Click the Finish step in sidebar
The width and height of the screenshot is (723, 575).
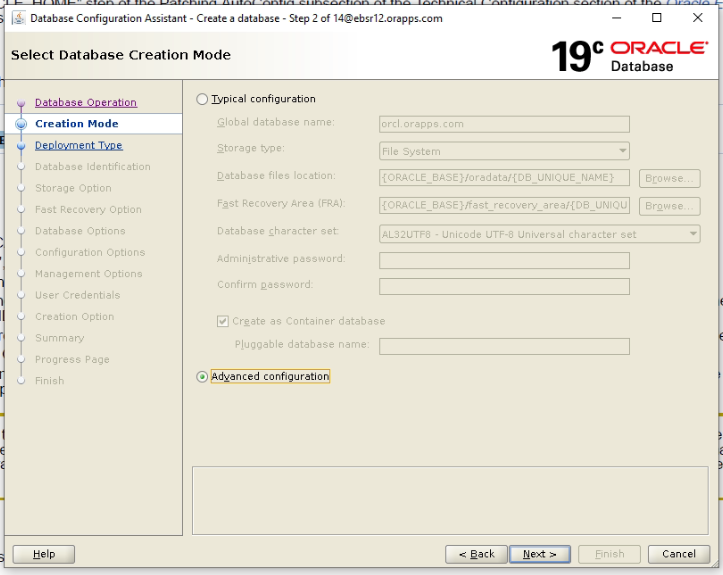[x=49, y=381]
